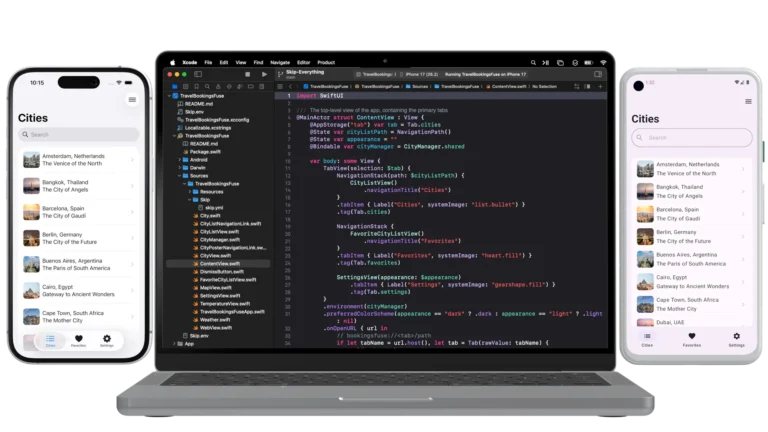Select Amsterdam, Netherlands on the iPhone
Image resolution: width=768 pixels, height=432 pixels.
(x=79, y=160)
